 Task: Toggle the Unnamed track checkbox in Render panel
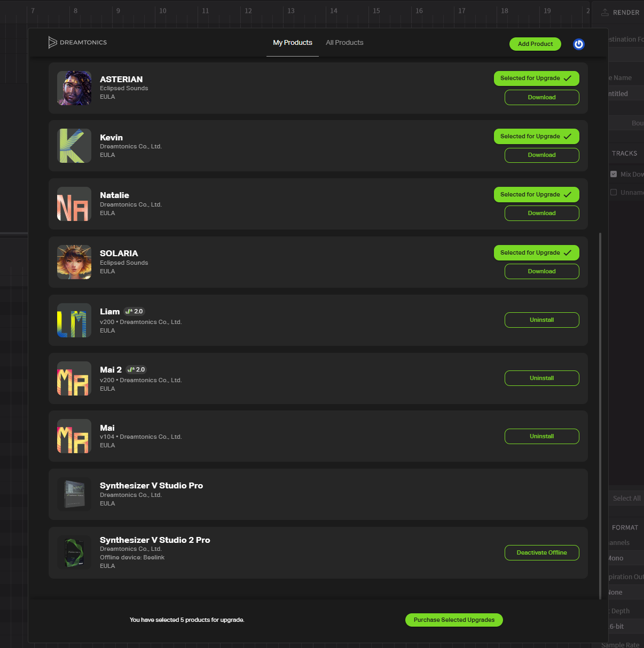point(614,192)
